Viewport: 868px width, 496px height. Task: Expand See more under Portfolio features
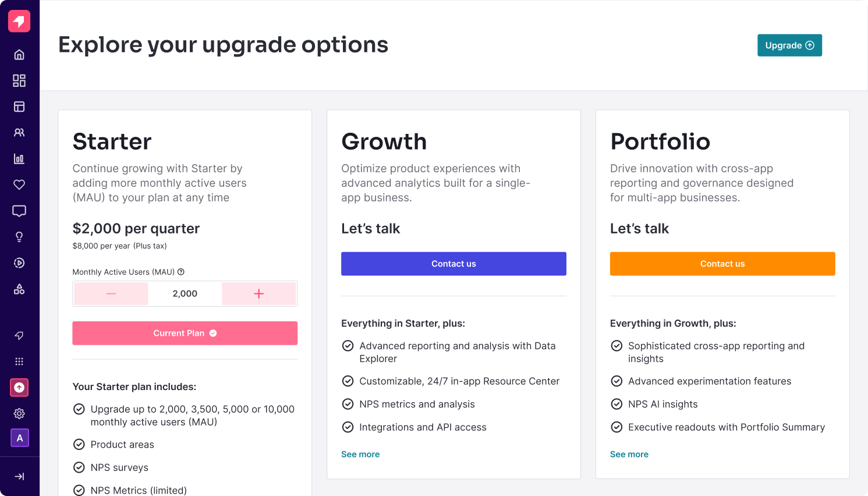[x=629, y=454]
